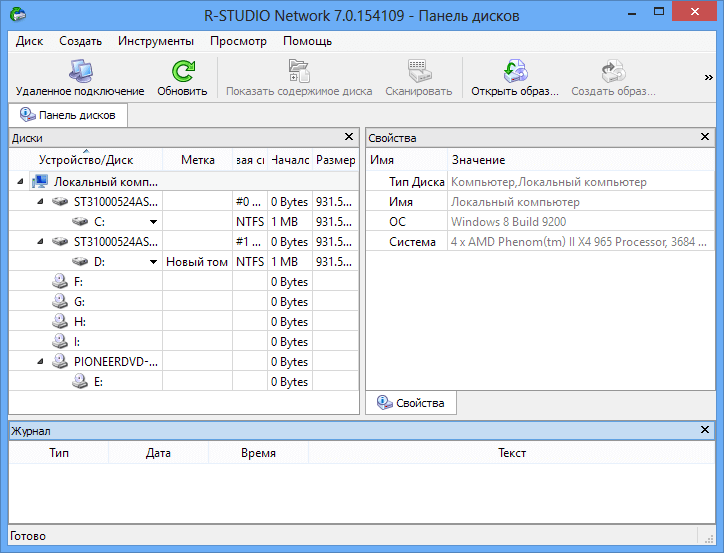The image size is (724, 553).
Task: Open dropdown arrow next to C:
Action: (153, 222)
